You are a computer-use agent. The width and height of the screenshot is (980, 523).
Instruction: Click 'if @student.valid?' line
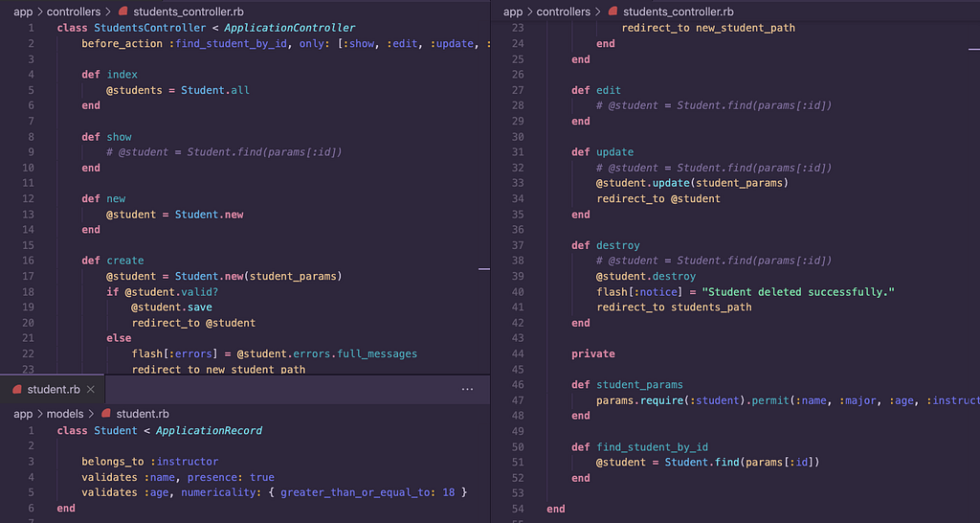point(163,291)
